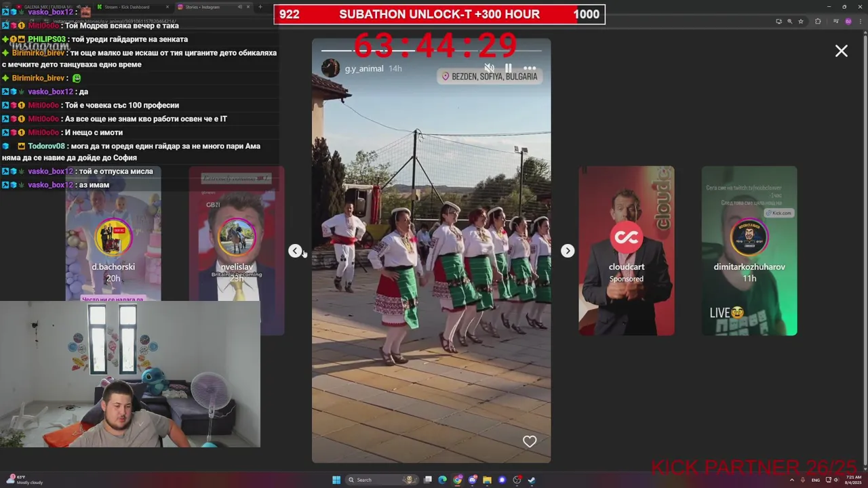
Task: Click chat message "Той е човека със 100 професии"
Action: coord(122,105)
